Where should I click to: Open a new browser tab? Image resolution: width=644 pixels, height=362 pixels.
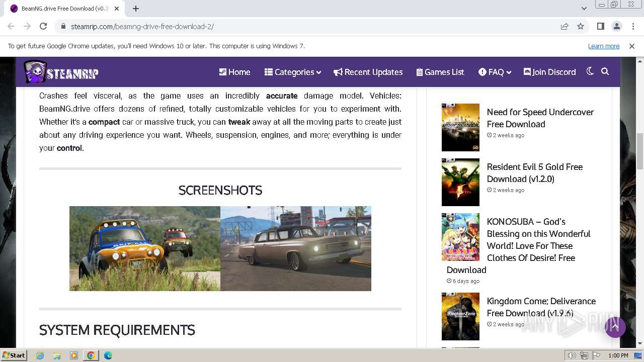point(136,9)
